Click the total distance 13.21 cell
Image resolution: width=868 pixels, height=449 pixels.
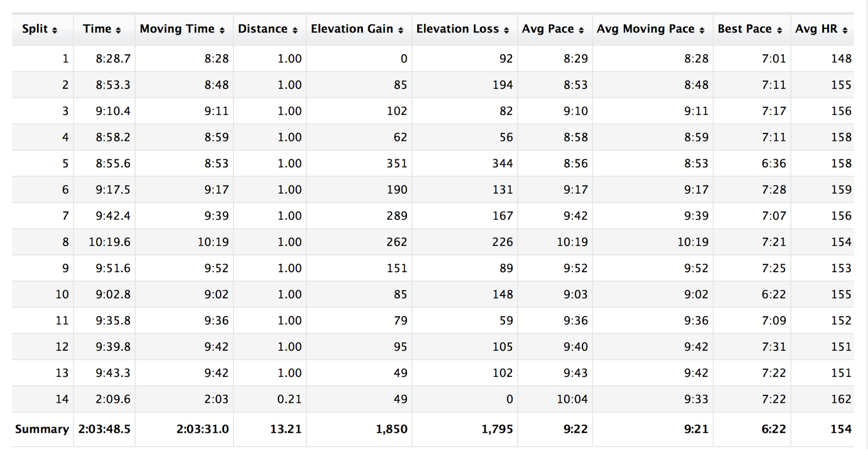[286, 429]
